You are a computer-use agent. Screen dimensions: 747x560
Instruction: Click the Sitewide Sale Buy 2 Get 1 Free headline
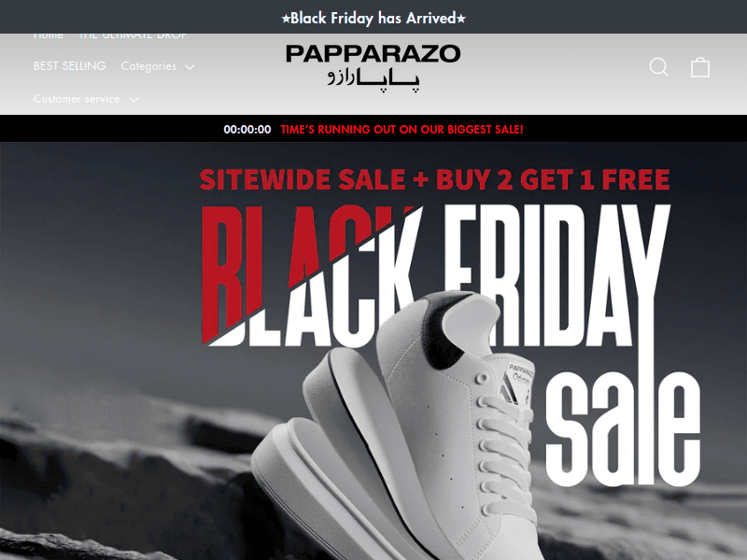coord(434,179)
